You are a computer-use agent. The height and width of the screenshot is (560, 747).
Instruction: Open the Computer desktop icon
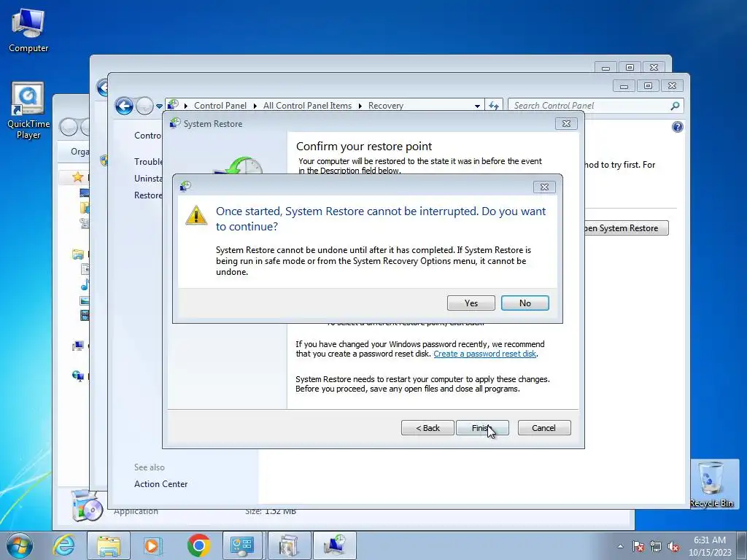coord(28,31)
